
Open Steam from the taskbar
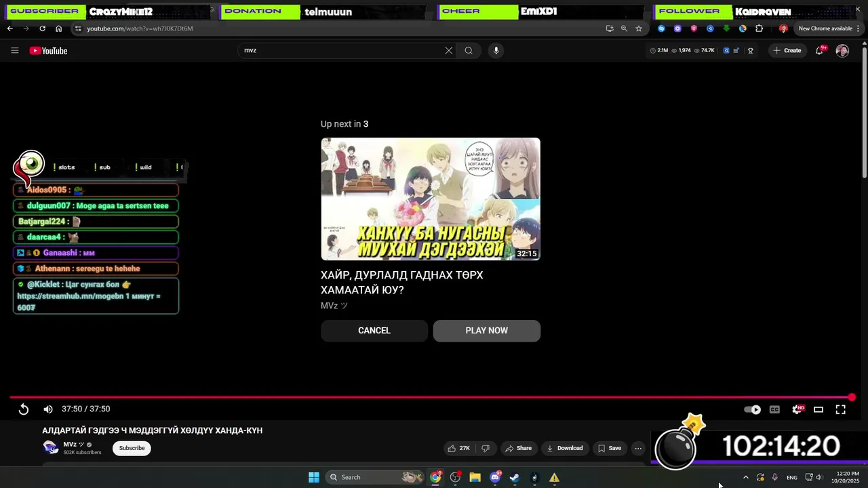click(515, 477)
